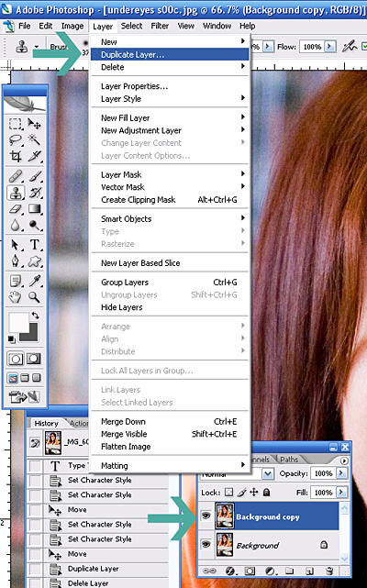Switch to the Paths tab
Viewport: 367px width, 588px height.
pyautogui.click(x=289, y=459)
